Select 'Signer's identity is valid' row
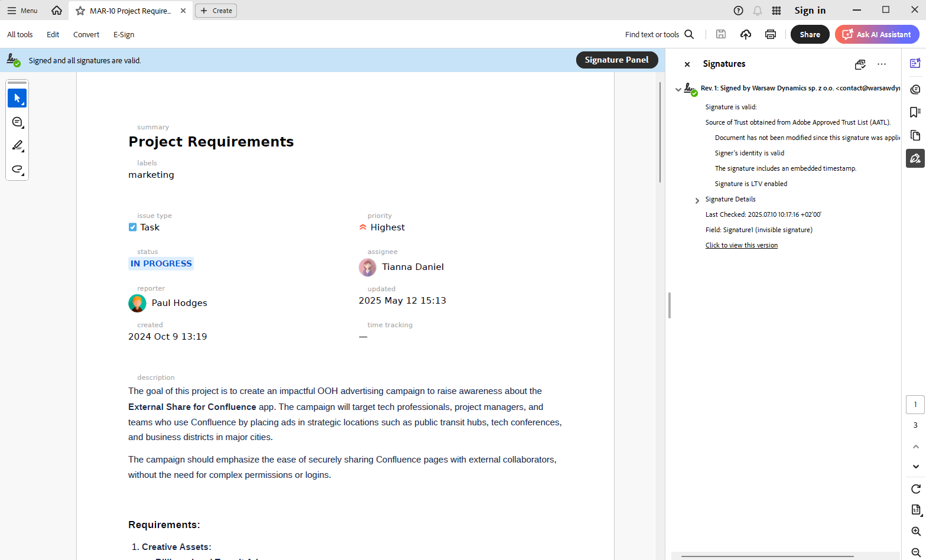The image size is (926, 560). (x=750, y=153)
